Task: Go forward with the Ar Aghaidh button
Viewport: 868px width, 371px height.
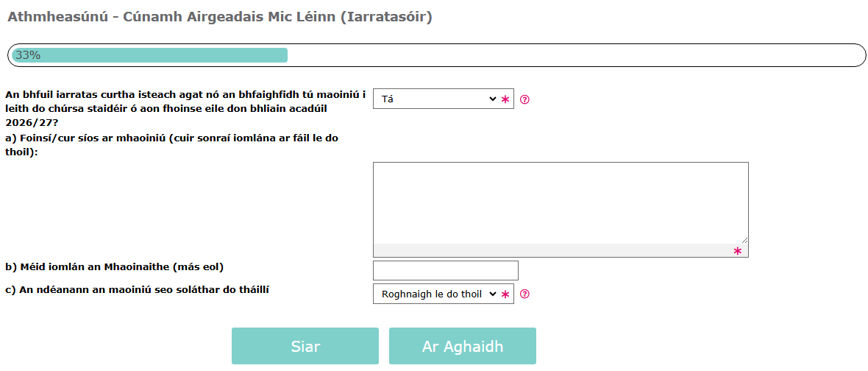Action: coord(462,347)
